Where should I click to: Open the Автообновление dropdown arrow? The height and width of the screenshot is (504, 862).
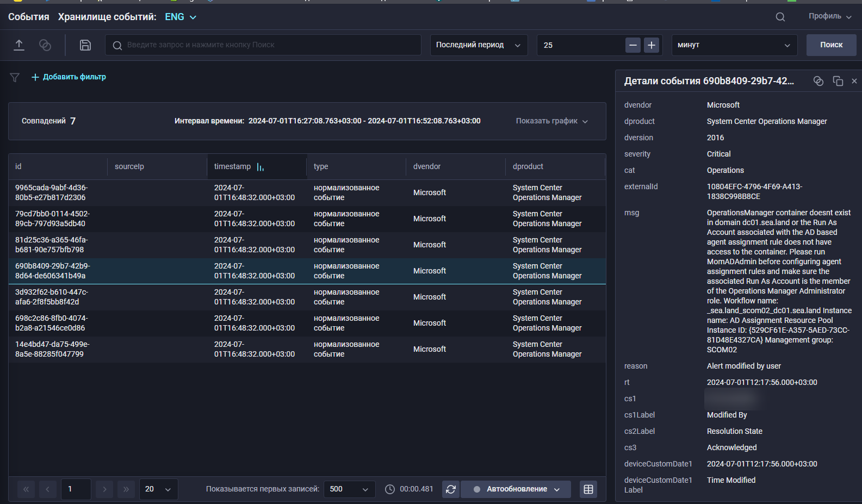click(x=557, y=489)
